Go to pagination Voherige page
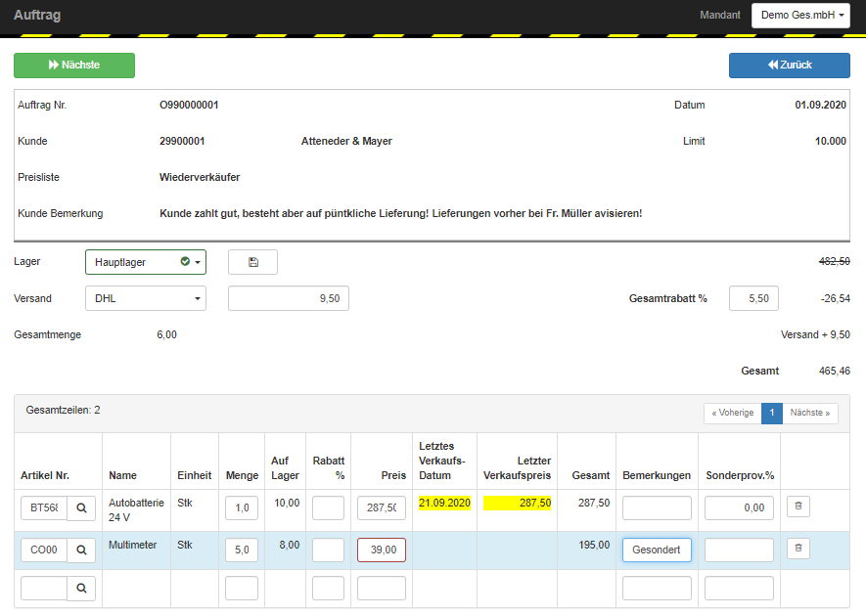The height and width of the screenshot is (616, 866). click(732, 413)
